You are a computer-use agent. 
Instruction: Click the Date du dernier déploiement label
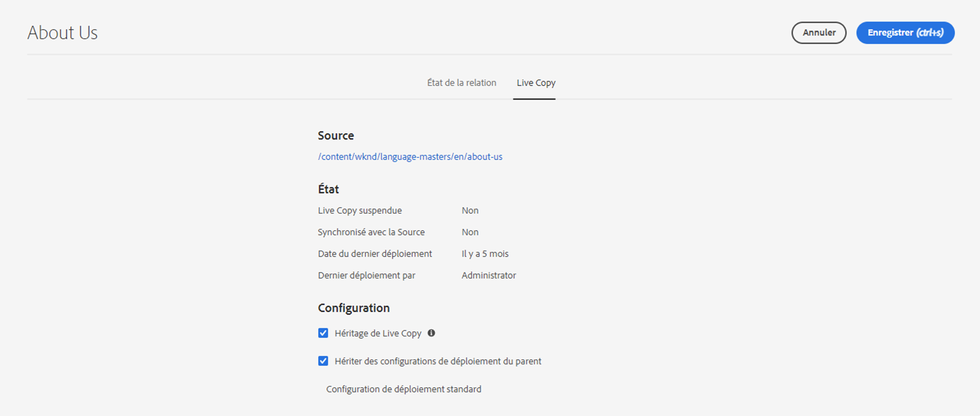(375, 254)
